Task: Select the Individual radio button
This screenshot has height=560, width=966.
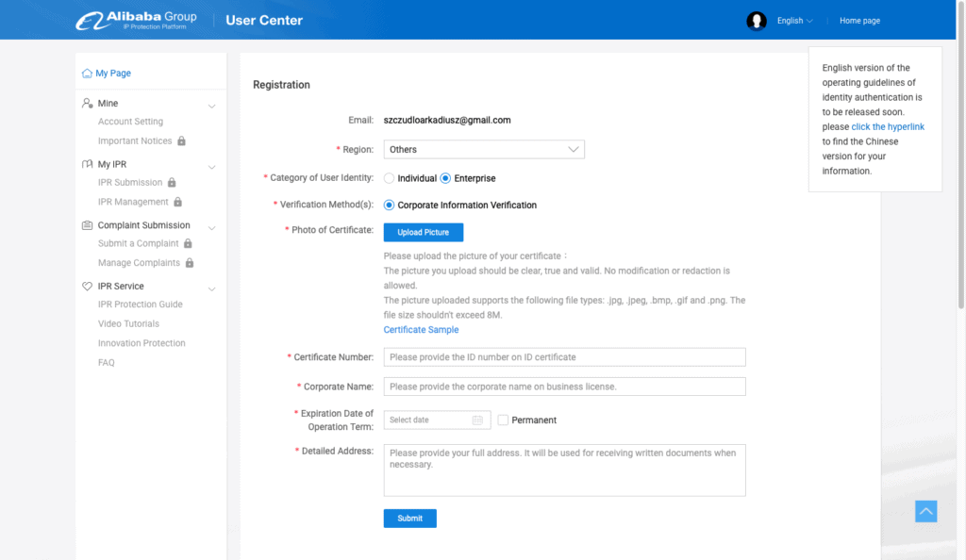Action: click(x=389, y=178)
